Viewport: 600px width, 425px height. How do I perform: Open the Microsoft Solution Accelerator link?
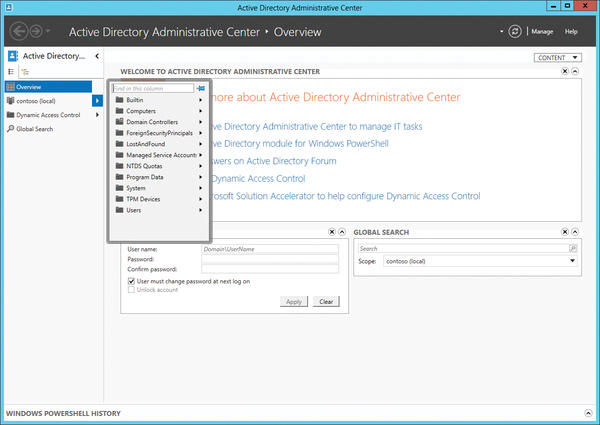346,196
